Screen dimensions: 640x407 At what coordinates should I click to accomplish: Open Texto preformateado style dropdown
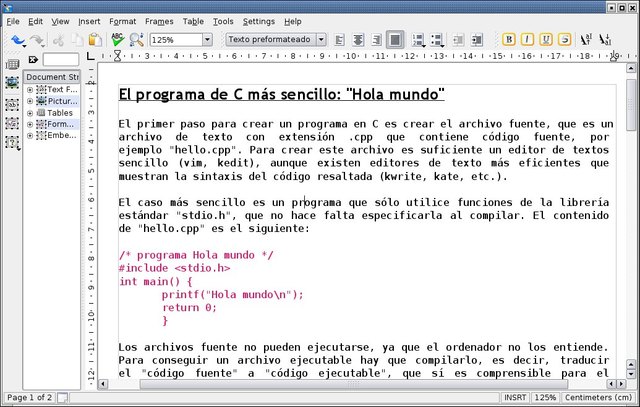pyautogui.click(x=321, y=40)
